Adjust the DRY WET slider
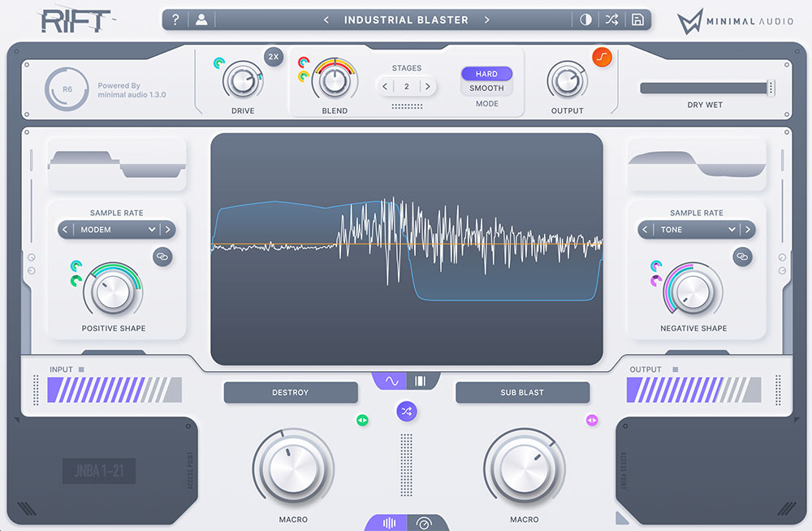 tap(705, 87)
